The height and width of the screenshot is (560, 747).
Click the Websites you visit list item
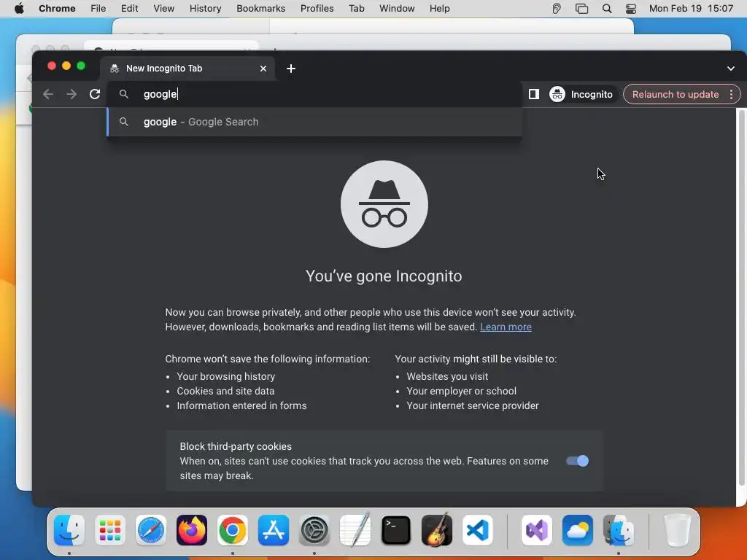click(447, 377)
